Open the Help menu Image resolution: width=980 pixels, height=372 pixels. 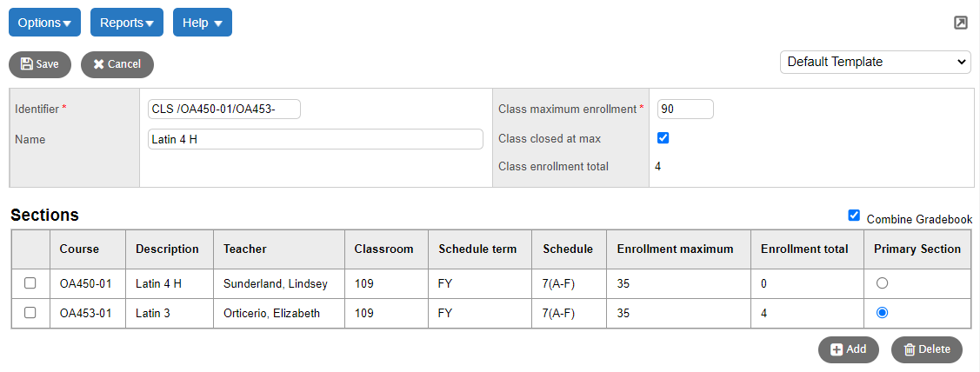click(x=203, y=23)
